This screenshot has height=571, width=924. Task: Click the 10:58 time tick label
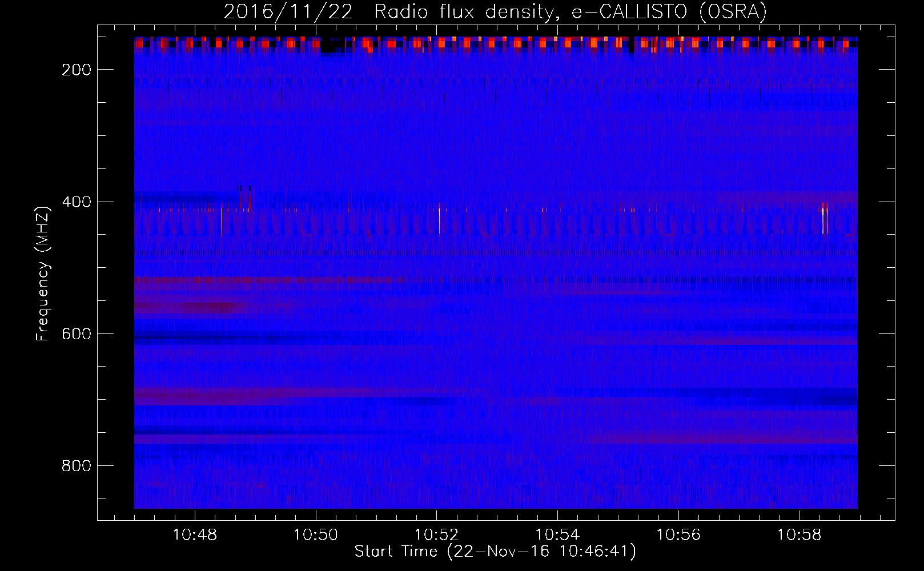(800, 535)
